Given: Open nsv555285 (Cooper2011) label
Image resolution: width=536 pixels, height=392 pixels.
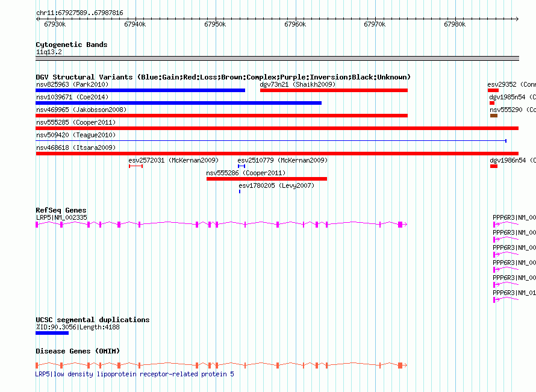Looking at the screenshot, I should click(x=76, y=122).
